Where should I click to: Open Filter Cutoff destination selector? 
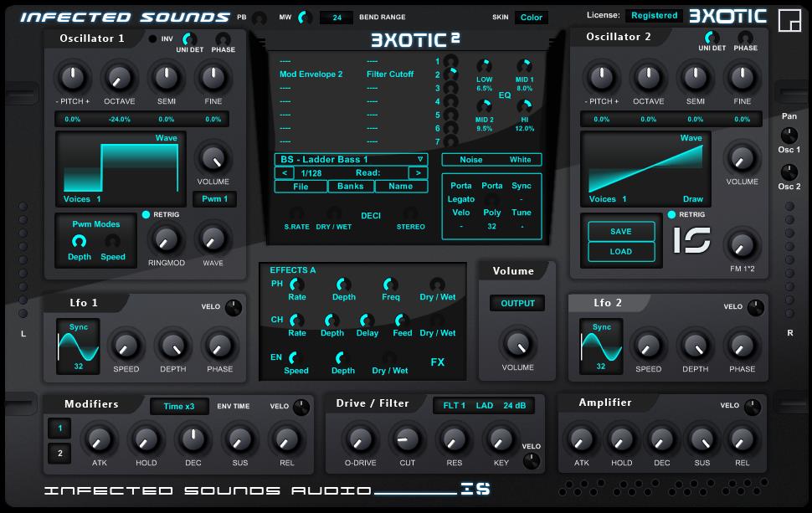pyautogui.click(x=390, y=74)
